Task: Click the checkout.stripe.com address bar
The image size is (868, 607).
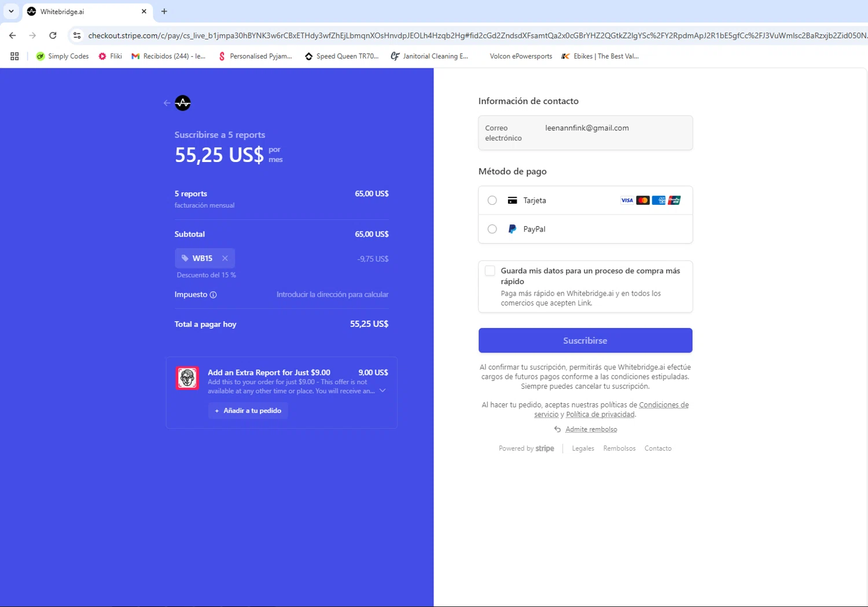Action: (476, 35)
